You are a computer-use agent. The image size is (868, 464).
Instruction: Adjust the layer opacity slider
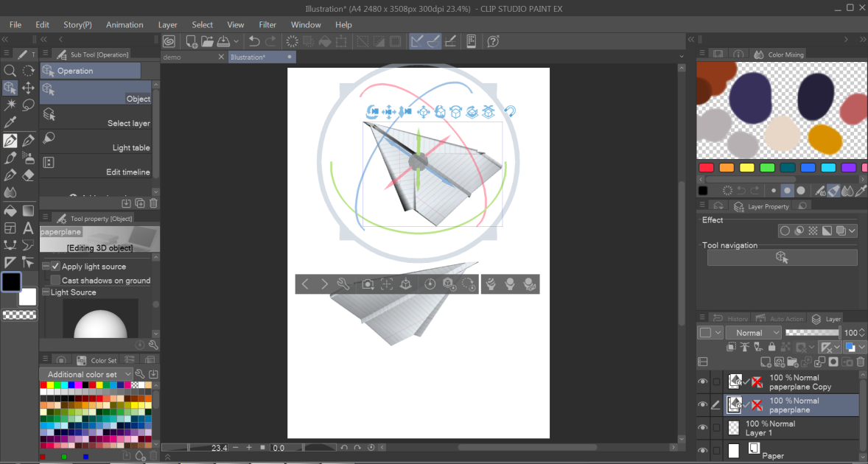click(x=812, y=332)
